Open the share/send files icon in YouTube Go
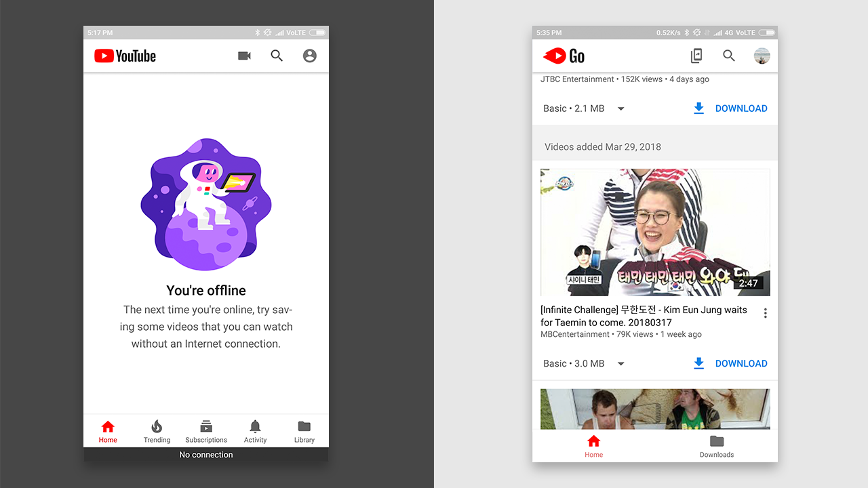The width and height of the screenshot is (868, 488). tap(696, 56)
